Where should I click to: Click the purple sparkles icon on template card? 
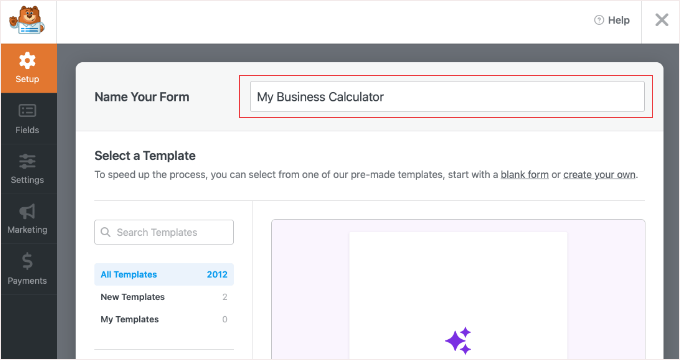pos(458,341)
